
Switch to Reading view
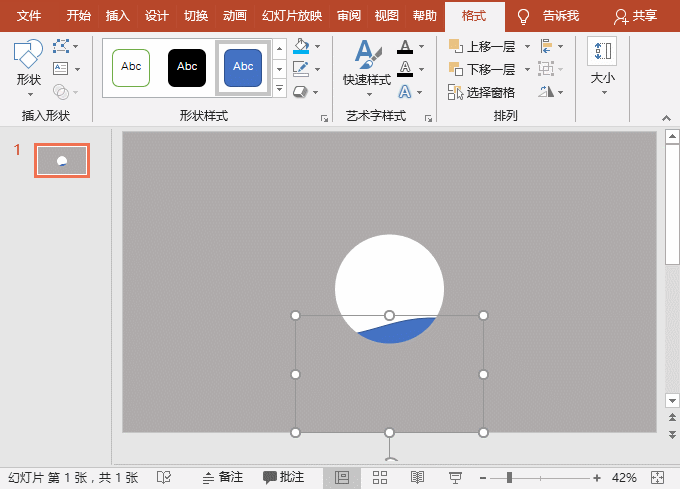[x=417, y=478]
